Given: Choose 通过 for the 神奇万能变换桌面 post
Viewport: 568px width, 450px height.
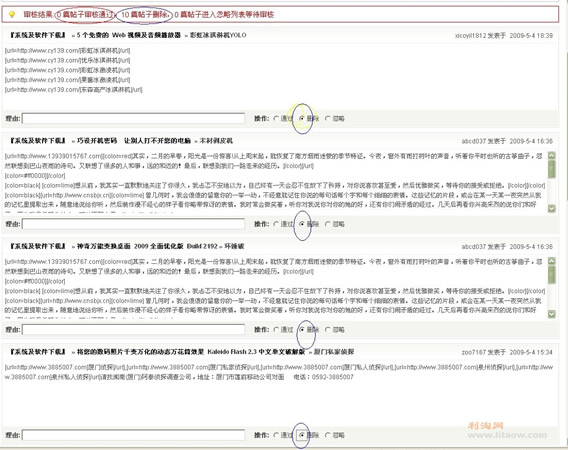Looking at the screenshot, I should point(276,329).
